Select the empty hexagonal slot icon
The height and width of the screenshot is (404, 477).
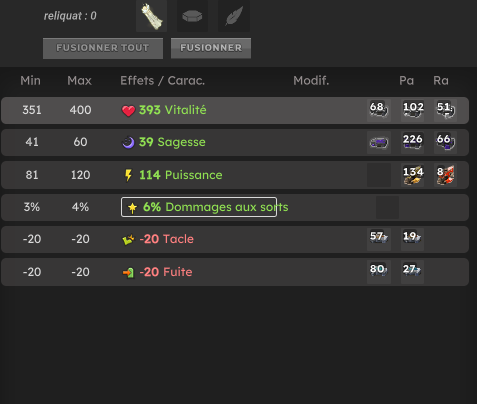(x=192, y=16)
